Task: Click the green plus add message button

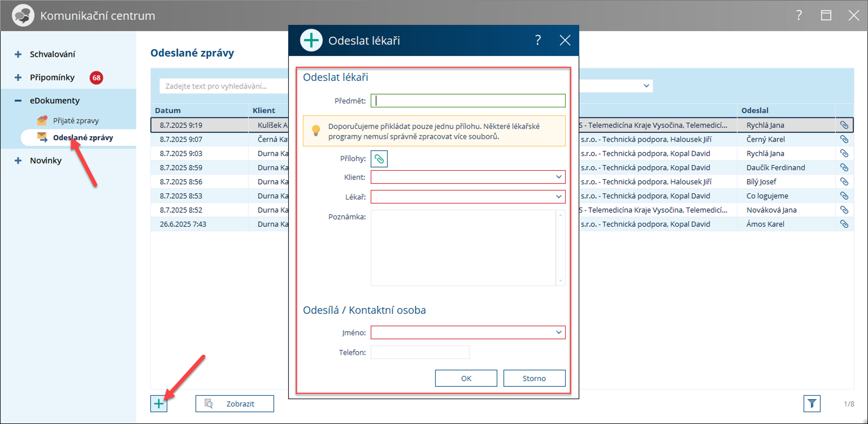Action: (159, 404)
